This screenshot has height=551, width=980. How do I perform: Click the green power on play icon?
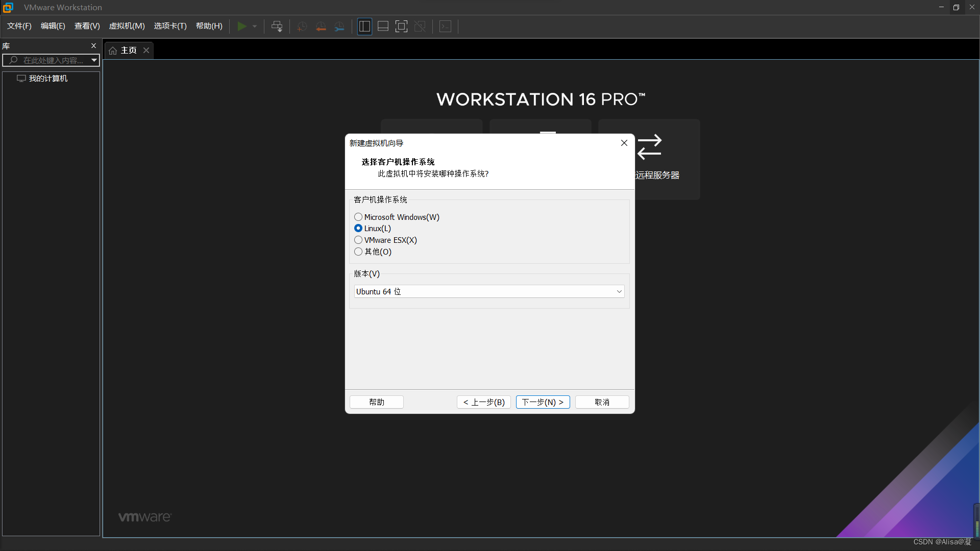(x=242, y=26)
